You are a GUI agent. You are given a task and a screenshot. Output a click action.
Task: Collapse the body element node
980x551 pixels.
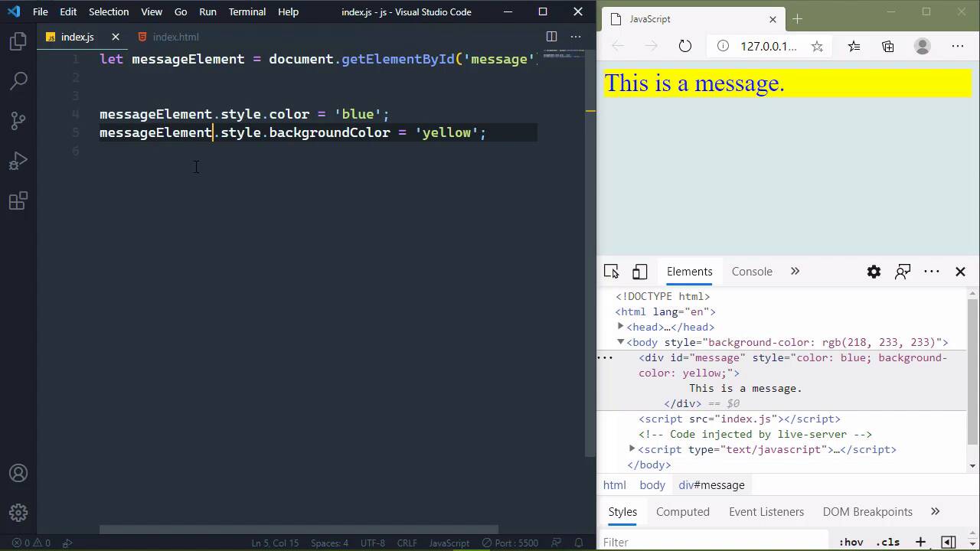tap(621, 342)
